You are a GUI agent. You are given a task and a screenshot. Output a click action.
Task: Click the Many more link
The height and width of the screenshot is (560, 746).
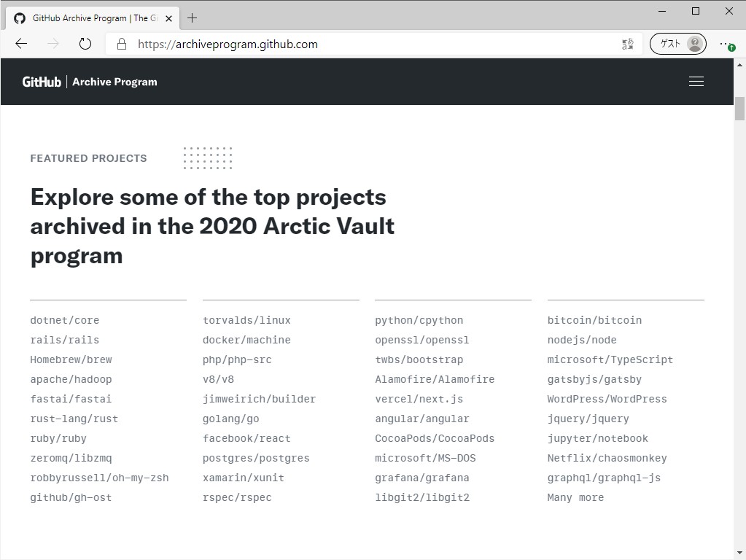coord(575,497)
